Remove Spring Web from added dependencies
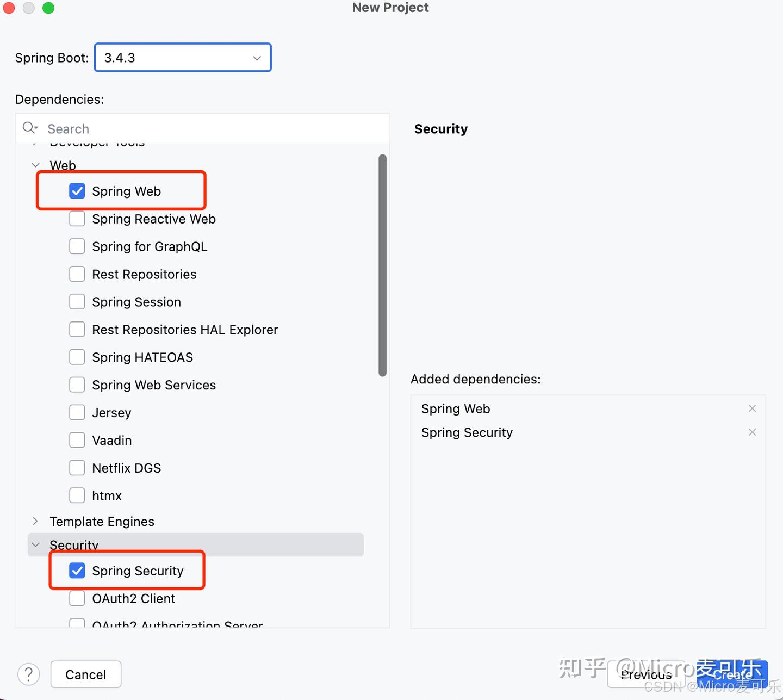The image size is (783, 700). [x=752, y=408]
